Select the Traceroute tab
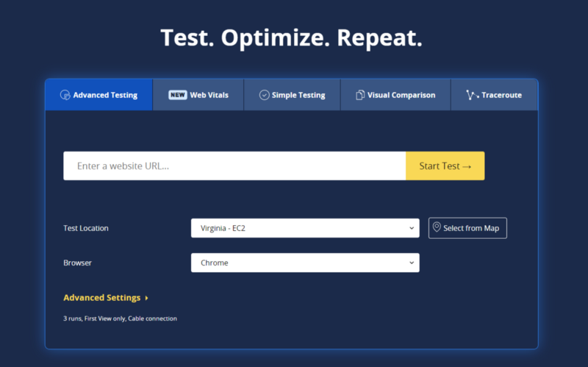This screenshot has height=367, width=588. pyautogui.click(x=494, y=95)
